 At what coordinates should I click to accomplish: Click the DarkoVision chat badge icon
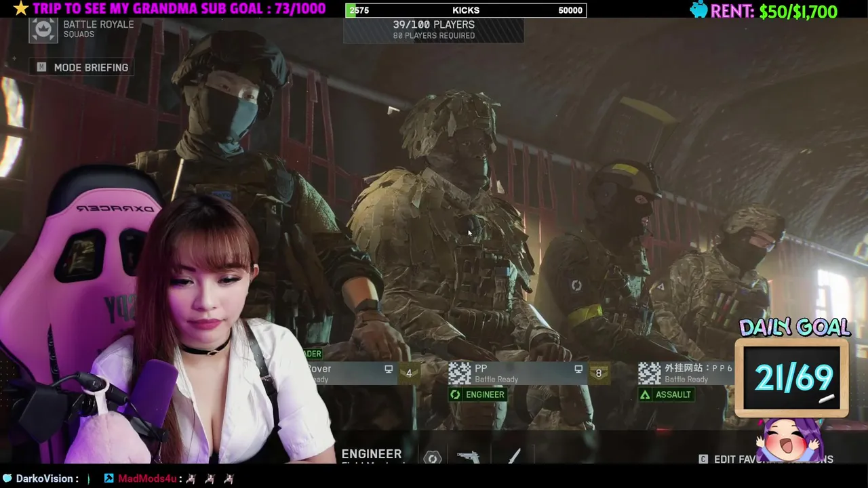(x=7, y=479)
